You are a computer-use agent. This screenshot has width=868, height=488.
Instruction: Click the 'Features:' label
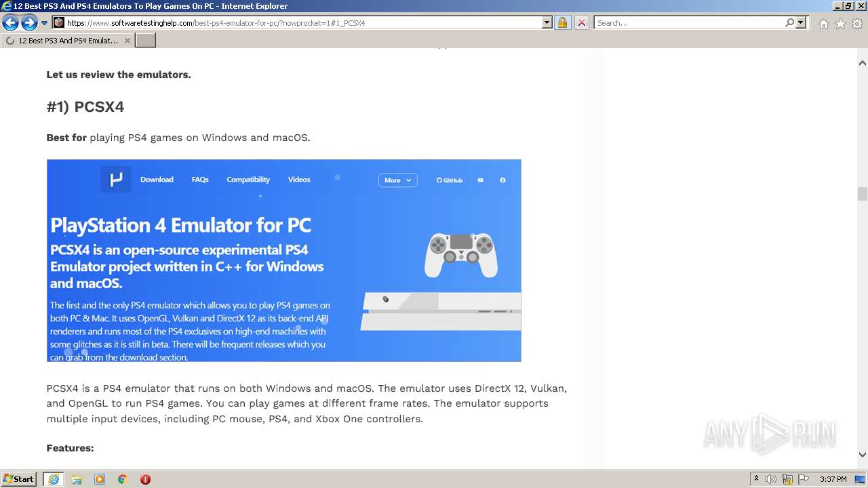[70, 448]
